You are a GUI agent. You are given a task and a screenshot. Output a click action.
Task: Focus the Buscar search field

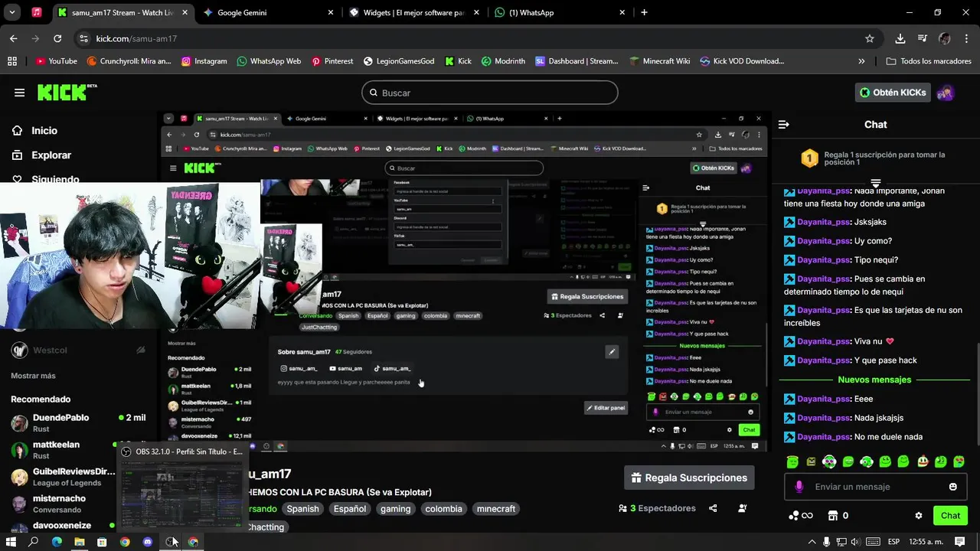click(490, 93)
